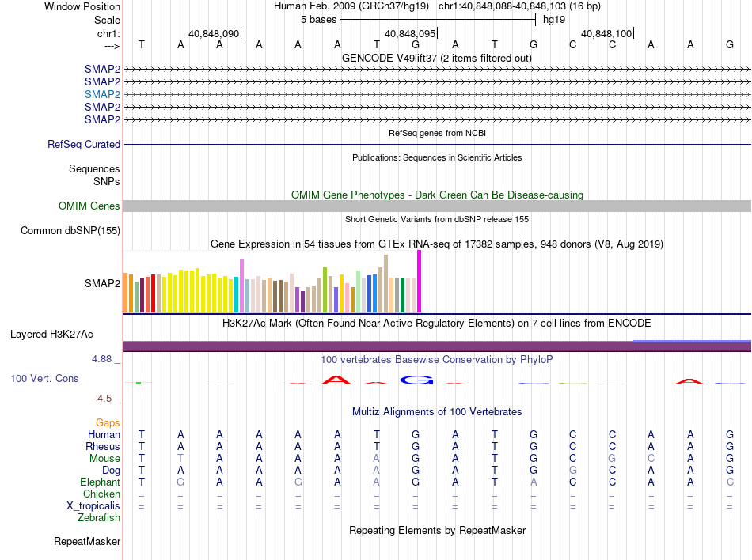The width and height of the screenshot is (752, 560).
Task: Click the 5 bases scale bar
Action: (x=438, y=20)
